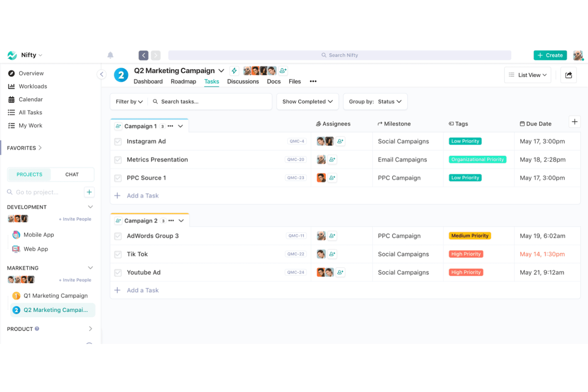Open the Files tab
The height and width of the screenshot is (392, 588).
pos(295,81)
